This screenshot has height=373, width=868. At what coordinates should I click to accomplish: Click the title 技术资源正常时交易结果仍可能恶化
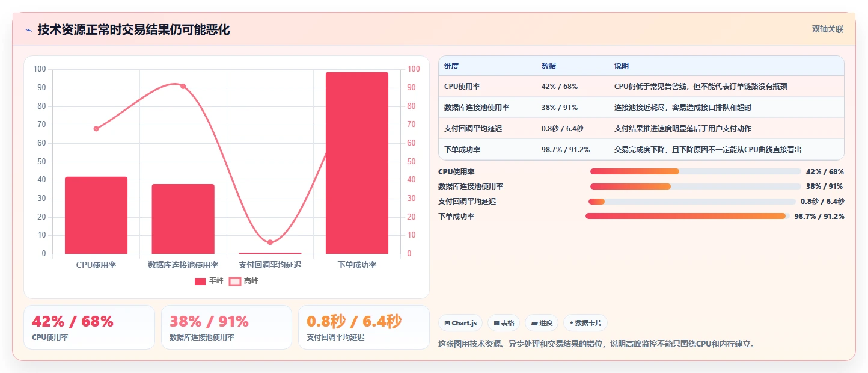tap(133, 30)
